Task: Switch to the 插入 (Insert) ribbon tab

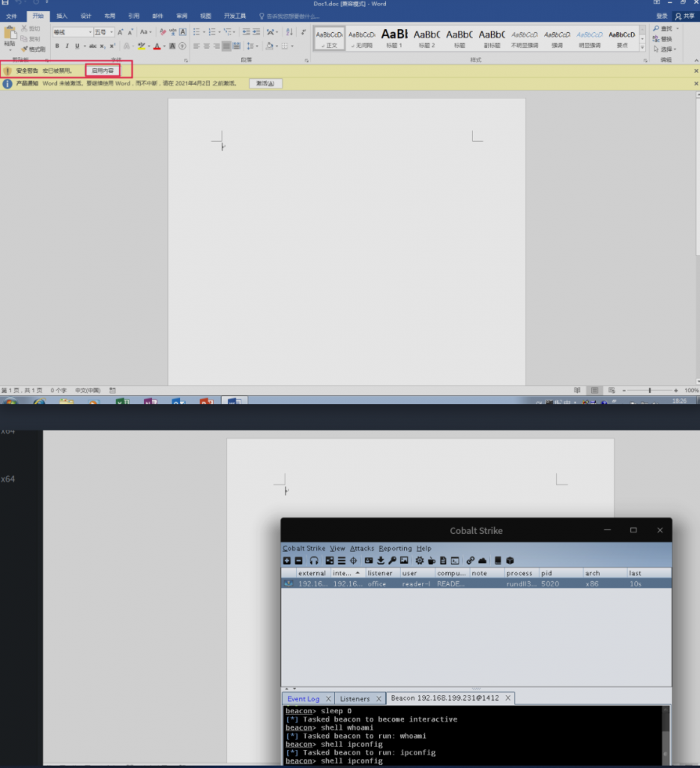Action: [x=61, y=16]
